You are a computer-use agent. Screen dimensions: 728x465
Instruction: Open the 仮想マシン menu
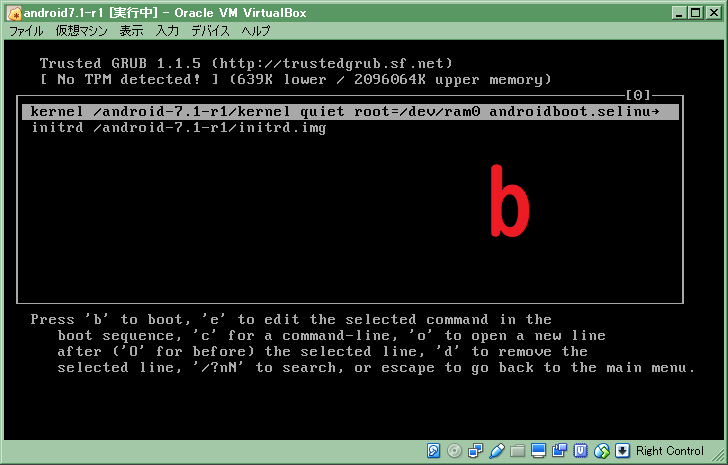81,31
